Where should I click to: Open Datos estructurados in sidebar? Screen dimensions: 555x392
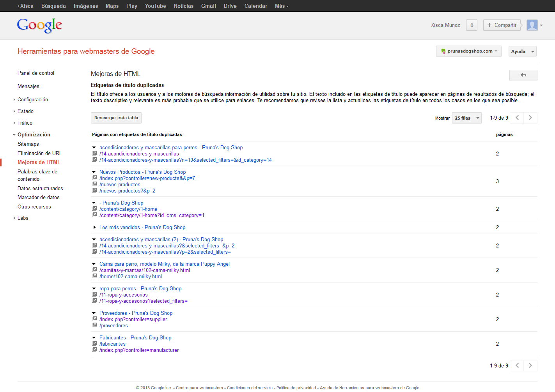[40, 188]
